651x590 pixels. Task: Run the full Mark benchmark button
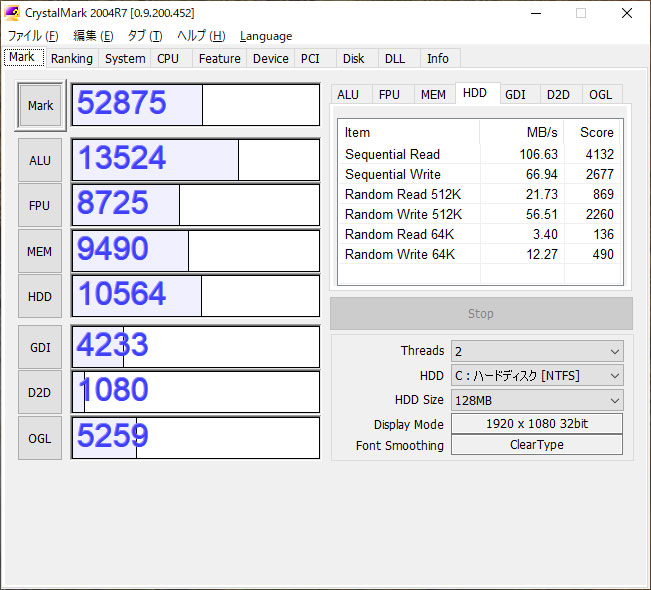coord(40,105)
